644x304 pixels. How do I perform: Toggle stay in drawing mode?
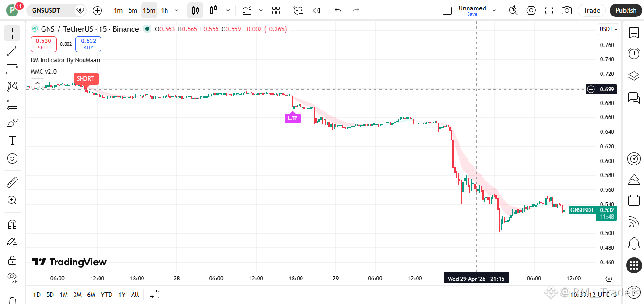click(12, 242)
